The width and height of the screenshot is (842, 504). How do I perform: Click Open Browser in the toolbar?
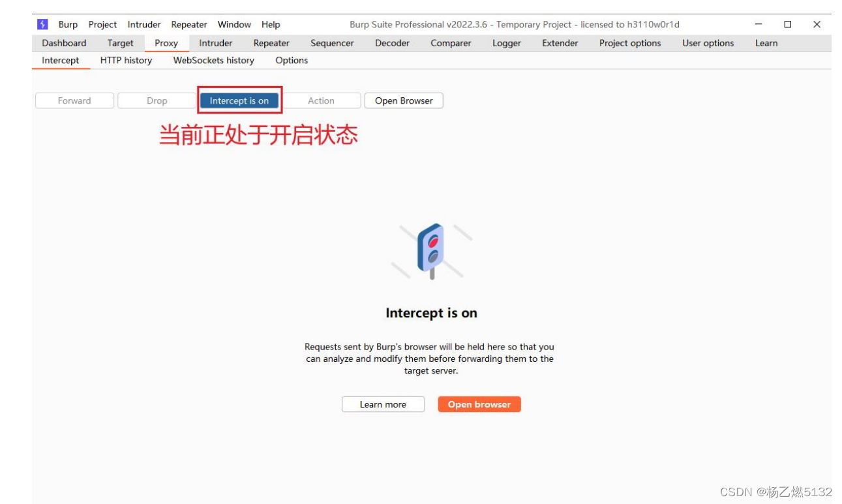coord(404,101)
